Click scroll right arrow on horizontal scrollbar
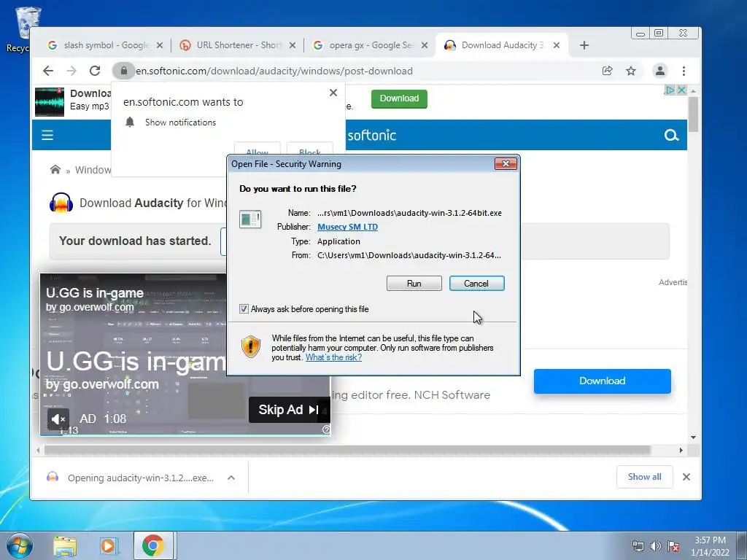The width and height of the screenshot is (747, 560). 681,450
